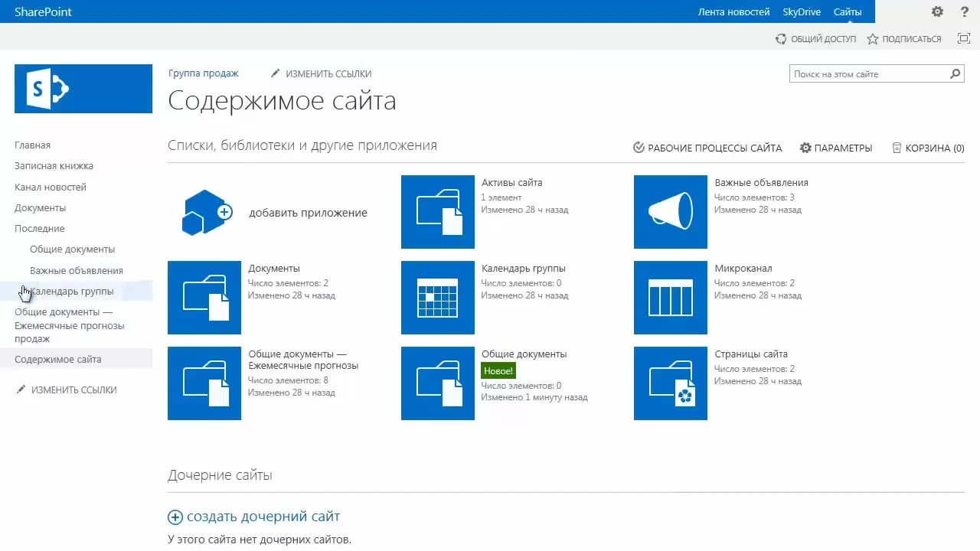Open the Активы сайта tile icon
Image resolution: width=980 pixels, height=551 pixels.
(438, 212)
